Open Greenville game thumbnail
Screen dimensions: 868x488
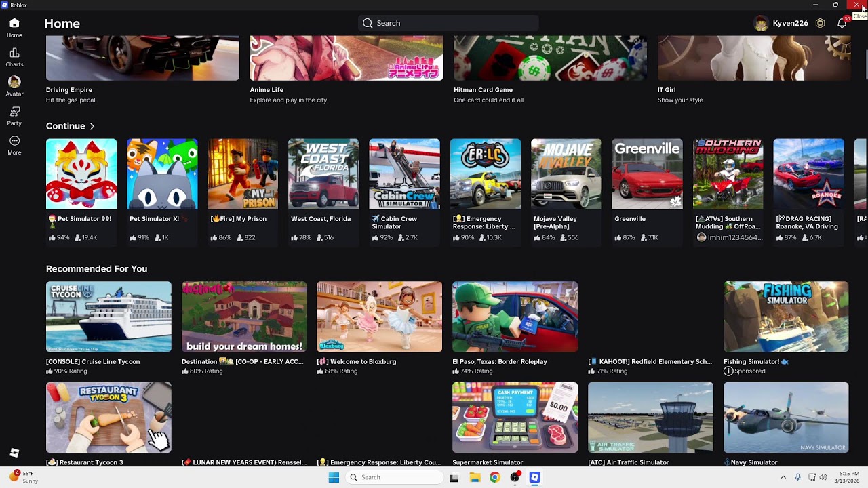pyautogui.click(x=648, y=174)
